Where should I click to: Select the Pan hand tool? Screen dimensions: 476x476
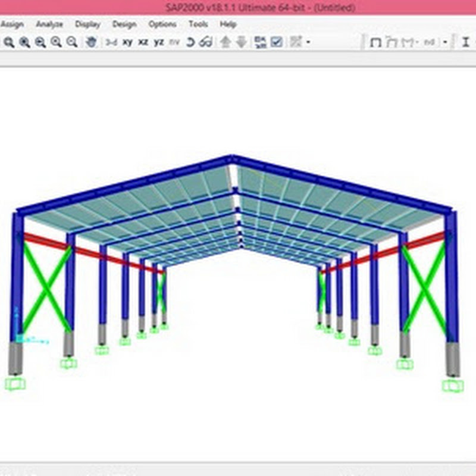[x=91, y=42]
